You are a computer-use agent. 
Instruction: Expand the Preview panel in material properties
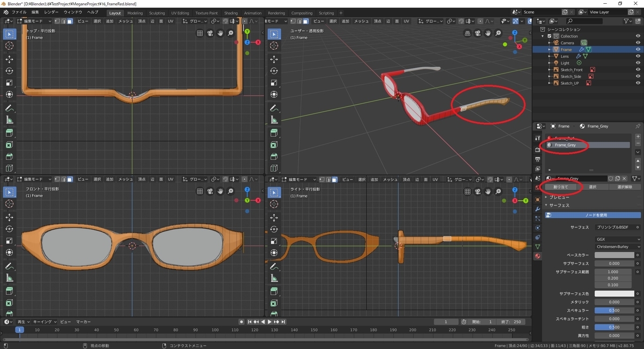[x=546, y=197]
